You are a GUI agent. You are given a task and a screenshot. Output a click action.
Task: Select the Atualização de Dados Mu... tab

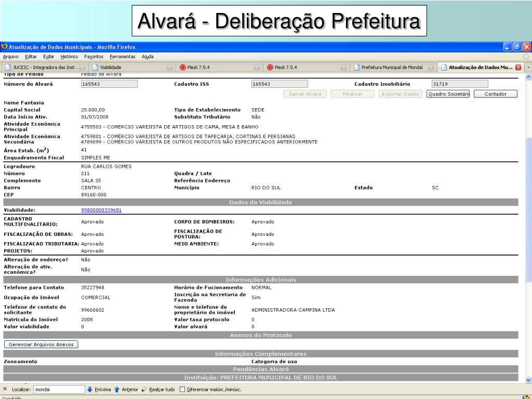pyautogui.click(x=481, y=68)
